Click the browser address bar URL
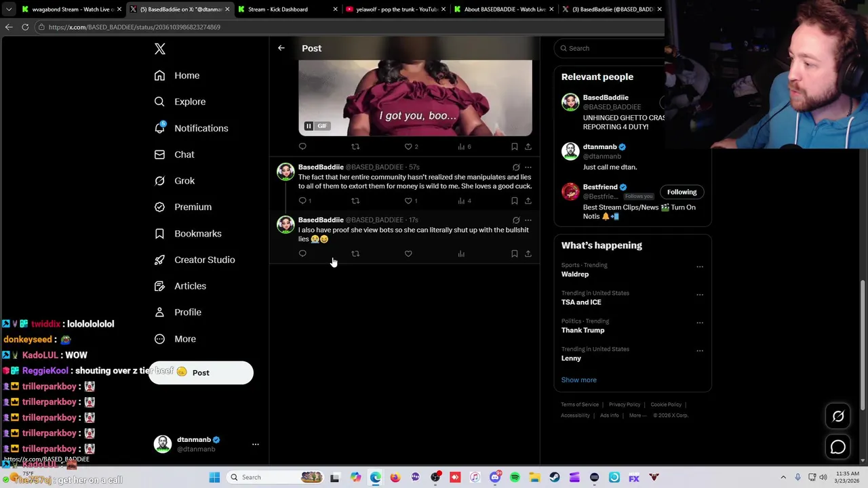The height and width of the screenshot is (488, 868). pos(134,27)
